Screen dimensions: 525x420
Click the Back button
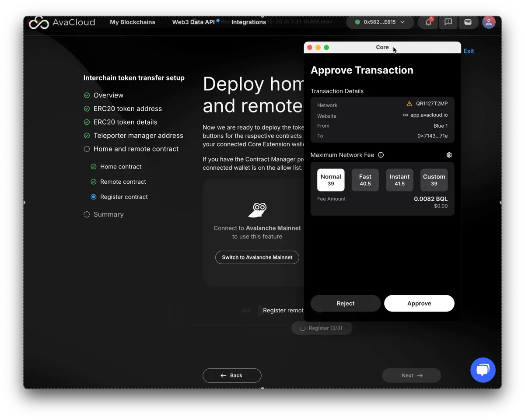pyautogui.click(x=232, y=375)
